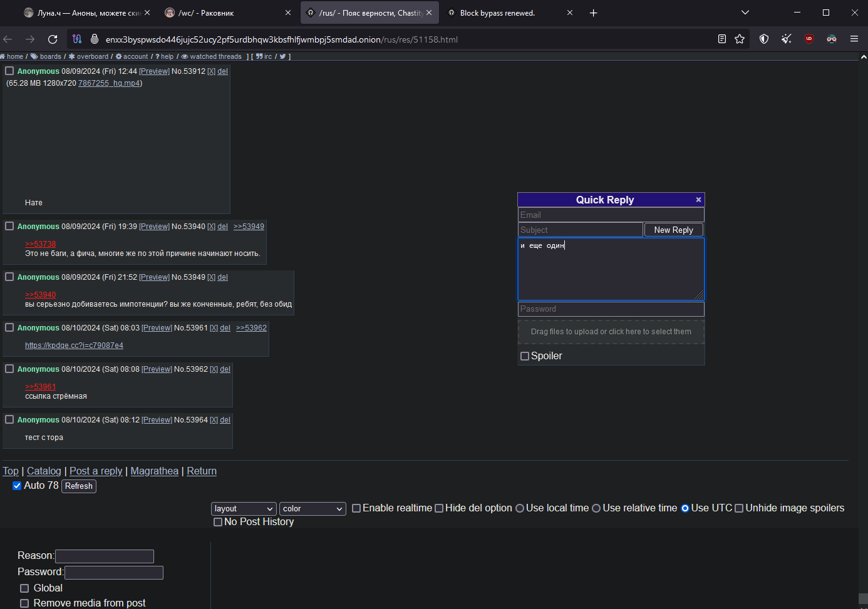Image resolution: width=868 pixels, height=609 pixels.
Task: Click the onion site security icon
Action: pos(95,39)
